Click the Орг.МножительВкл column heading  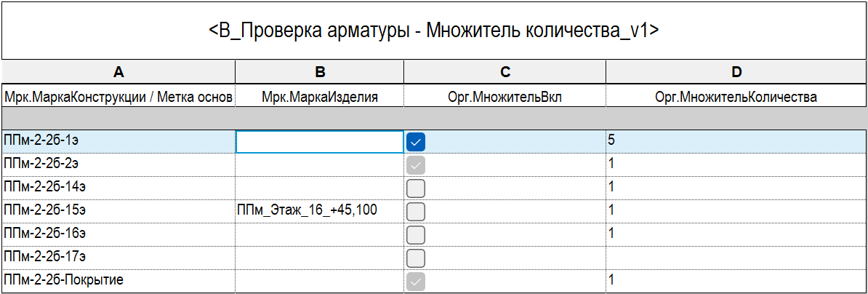(x=505, y=97)
